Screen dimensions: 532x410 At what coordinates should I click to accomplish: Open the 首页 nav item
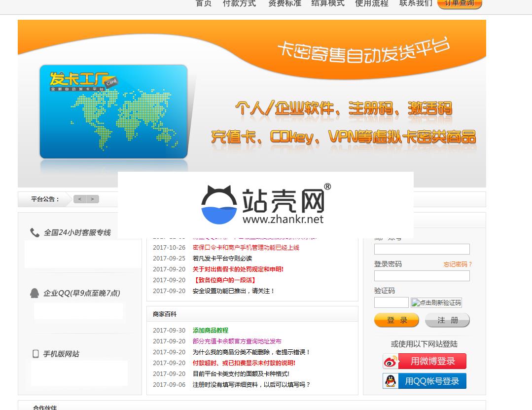click(204, 3)
